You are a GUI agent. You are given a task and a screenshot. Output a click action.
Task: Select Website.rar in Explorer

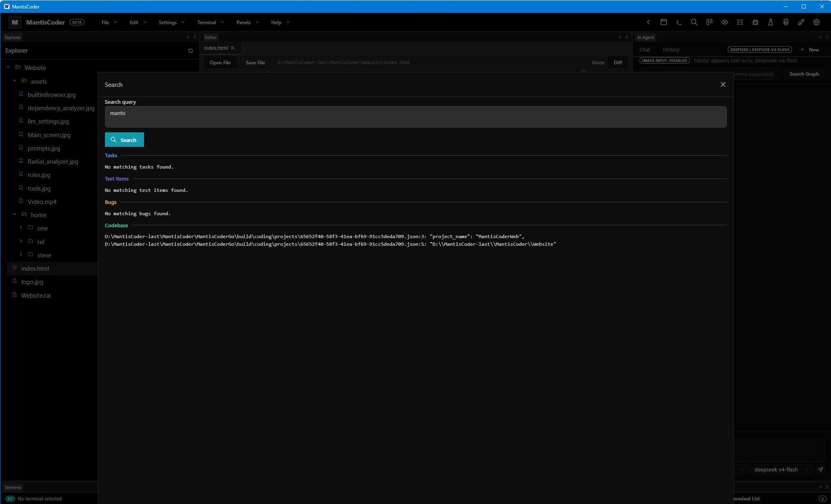coord(36,295)
